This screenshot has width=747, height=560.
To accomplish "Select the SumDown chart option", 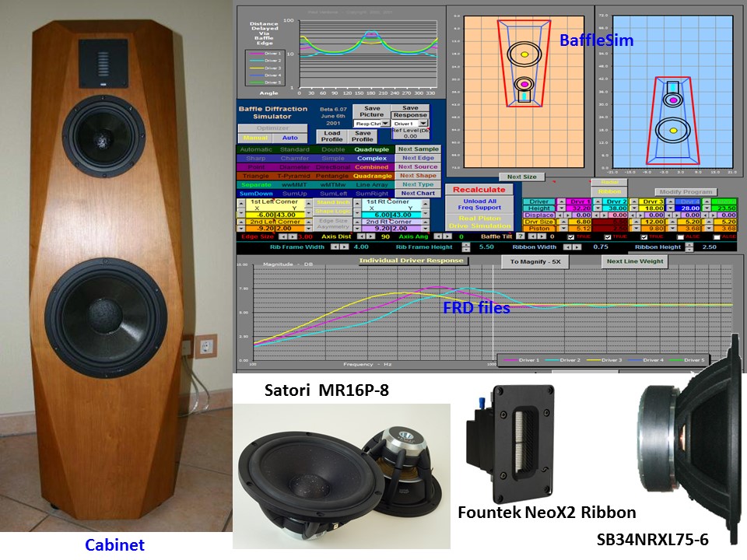I will click(256, 194).
